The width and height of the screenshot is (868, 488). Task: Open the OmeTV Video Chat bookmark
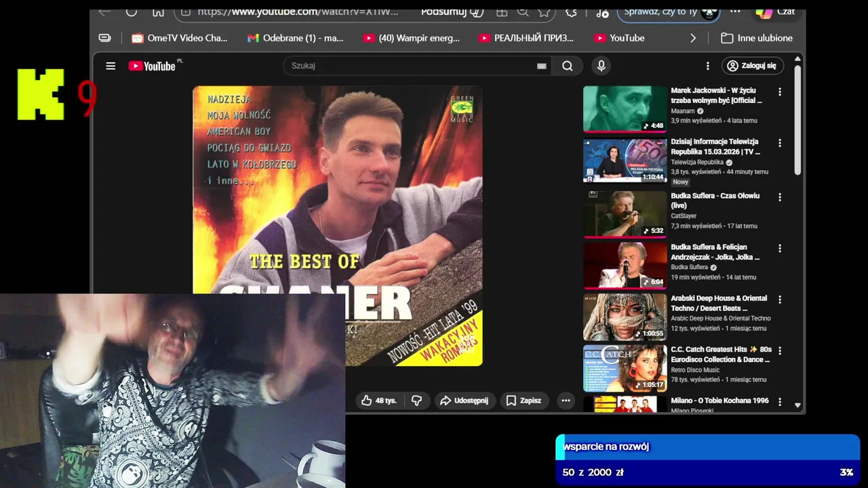coord(179,38)
